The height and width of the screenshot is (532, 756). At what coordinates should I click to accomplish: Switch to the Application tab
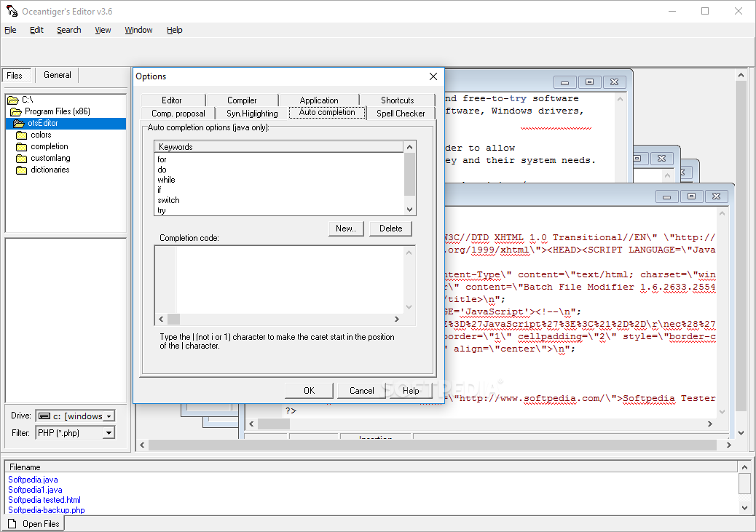pos(319,100)
